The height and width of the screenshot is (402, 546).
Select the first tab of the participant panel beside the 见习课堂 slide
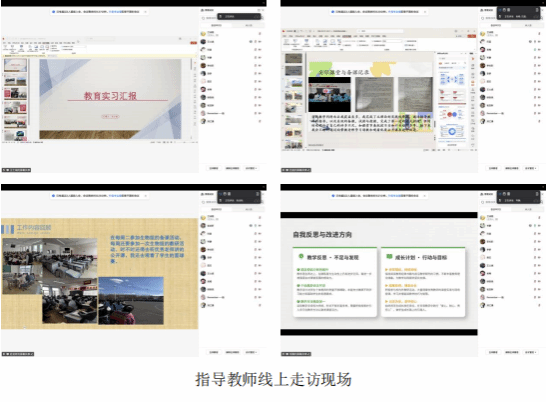tap(496, 25)
